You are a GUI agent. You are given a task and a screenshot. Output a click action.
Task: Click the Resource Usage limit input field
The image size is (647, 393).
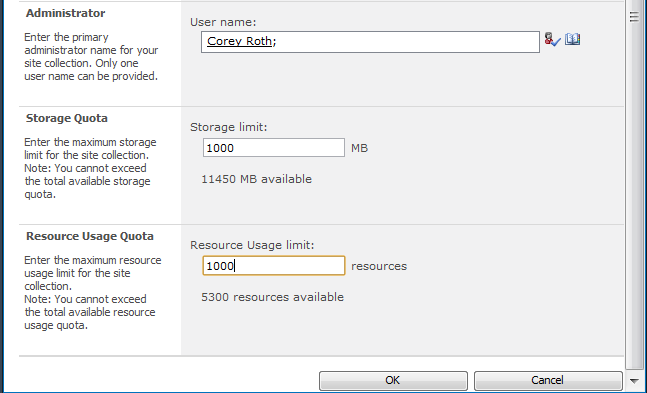(x=274, y=266)
